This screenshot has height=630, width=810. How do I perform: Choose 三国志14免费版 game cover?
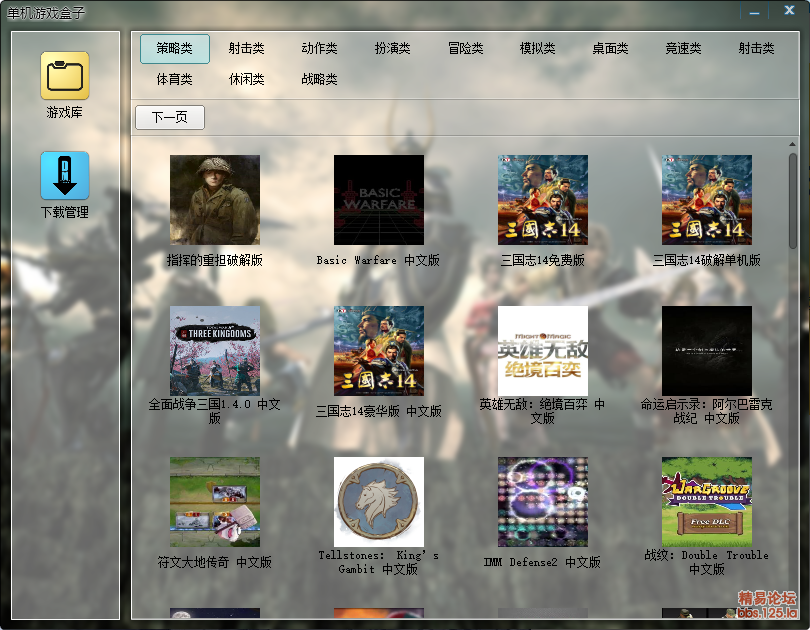click(543, 200)
